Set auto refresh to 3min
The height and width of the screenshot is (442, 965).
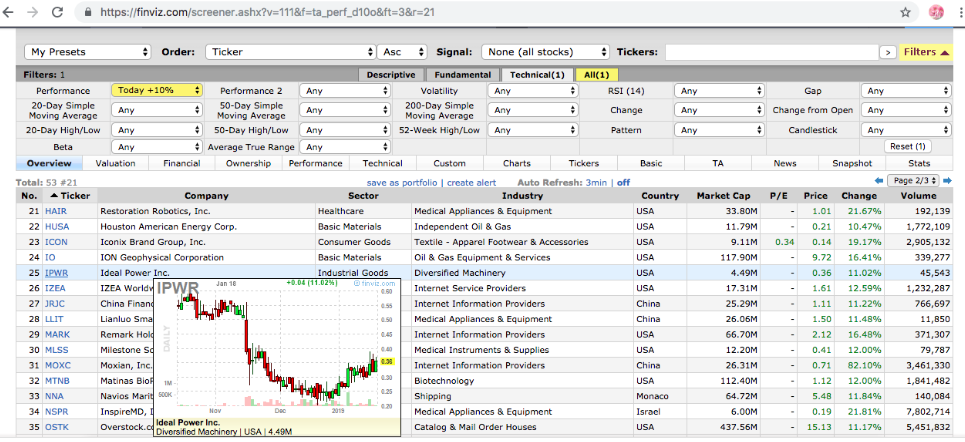pyautogui.click(x=596, y=183)
